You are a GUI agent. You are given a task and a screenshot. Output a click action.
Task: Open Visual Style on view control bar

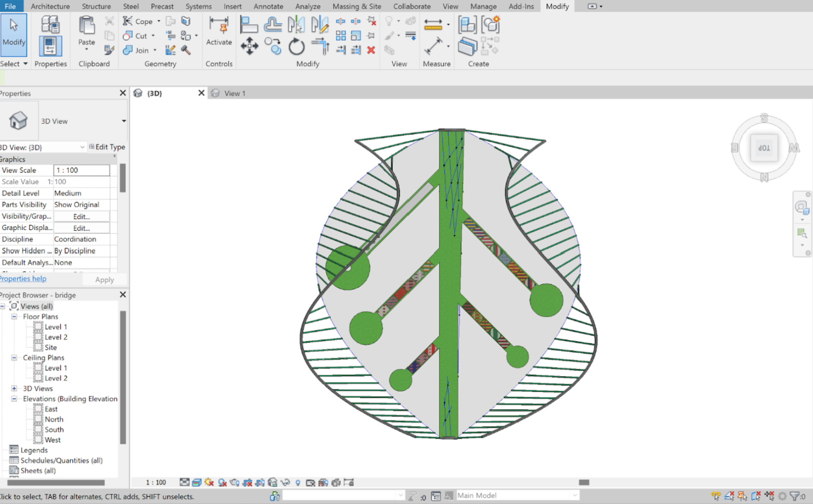pos(196,483)
